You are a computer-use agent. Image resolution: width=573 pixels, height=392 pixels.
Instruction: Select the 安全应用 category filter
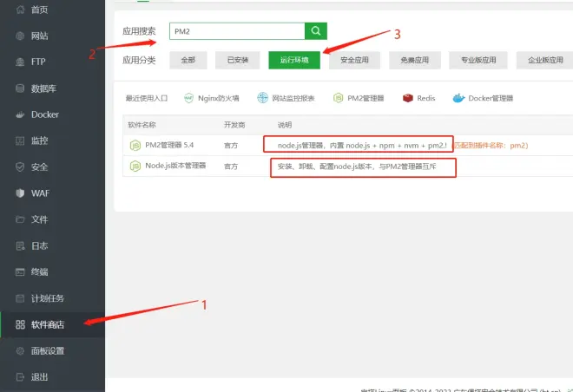354,60
